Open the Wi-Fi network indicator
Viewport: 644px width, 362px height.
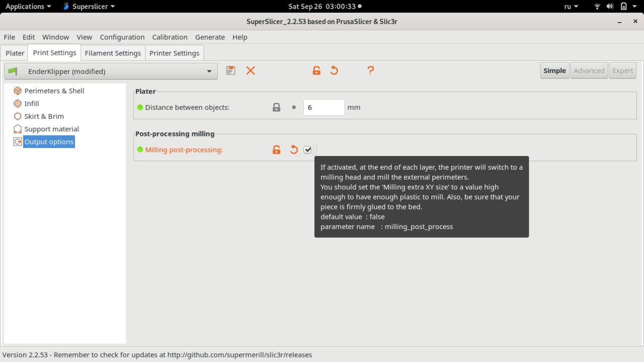click(x=597, y=7)
